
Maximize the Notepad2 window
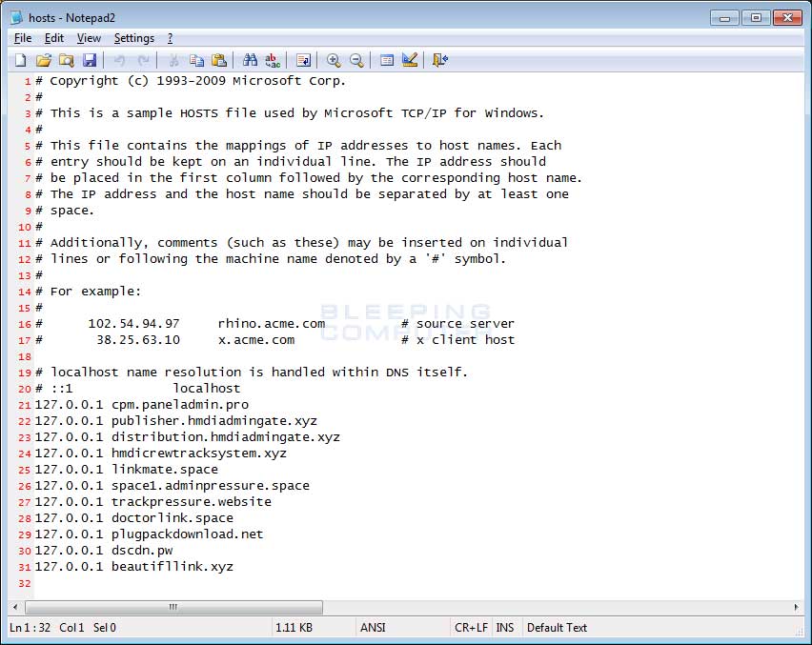point(756,17)
